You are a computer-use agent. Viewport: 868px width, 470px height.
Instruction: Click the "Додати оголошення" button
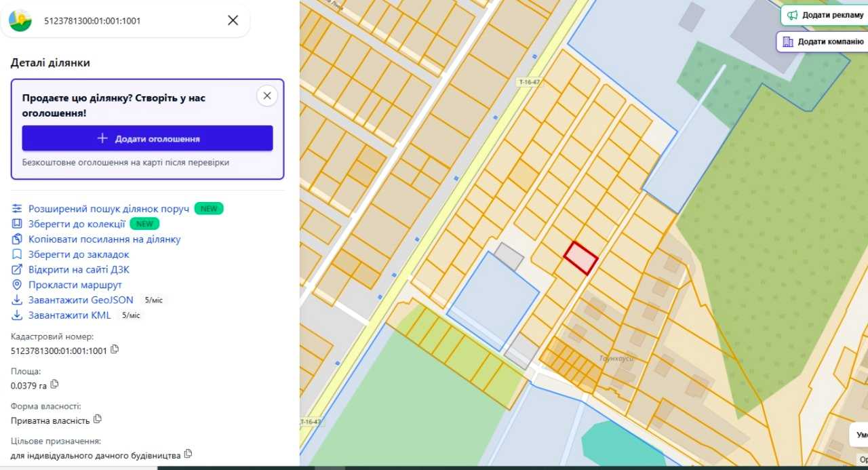pyautogui.click(x=148, y=138)
